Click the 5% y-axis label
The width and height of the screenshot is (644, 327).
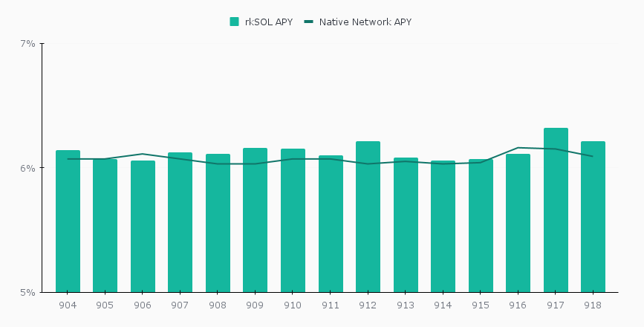pyautogui.click(x=27, y=292)
